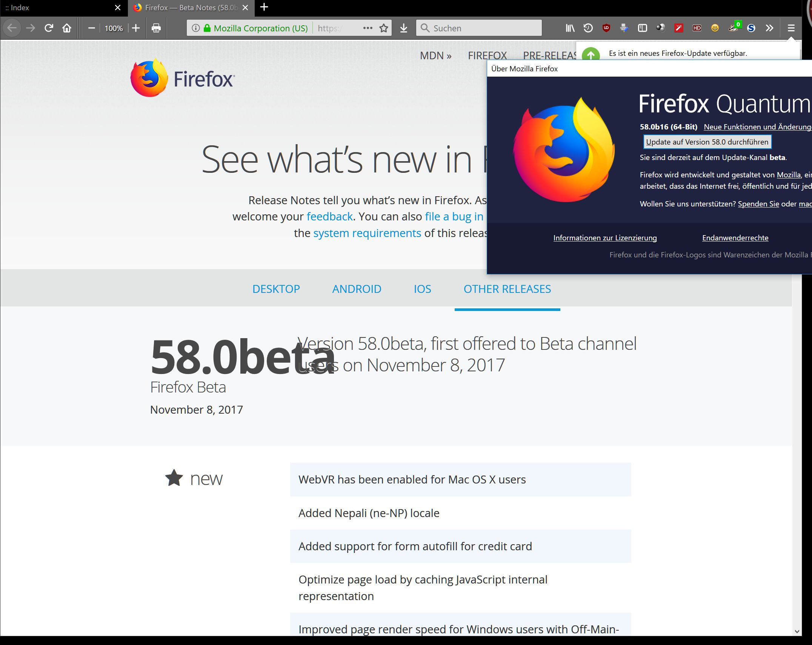Select the OTHER RELEASES tab
812x645 pixels.
tap(507, 289)
